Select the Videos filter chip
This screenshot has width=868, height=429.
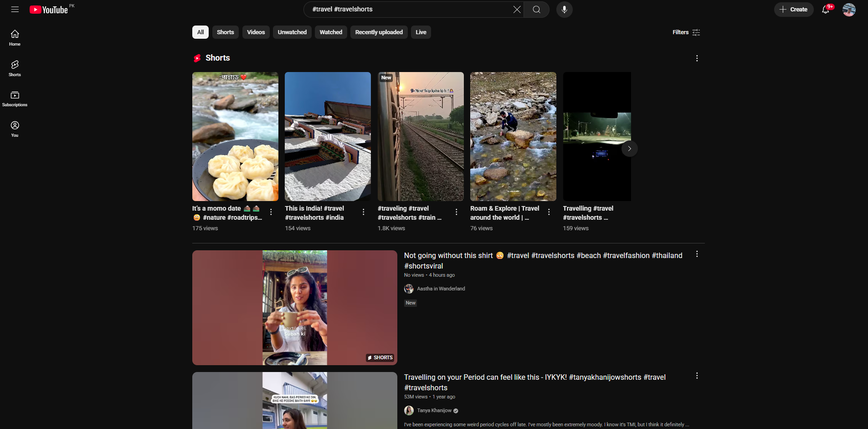click(256, 32)
